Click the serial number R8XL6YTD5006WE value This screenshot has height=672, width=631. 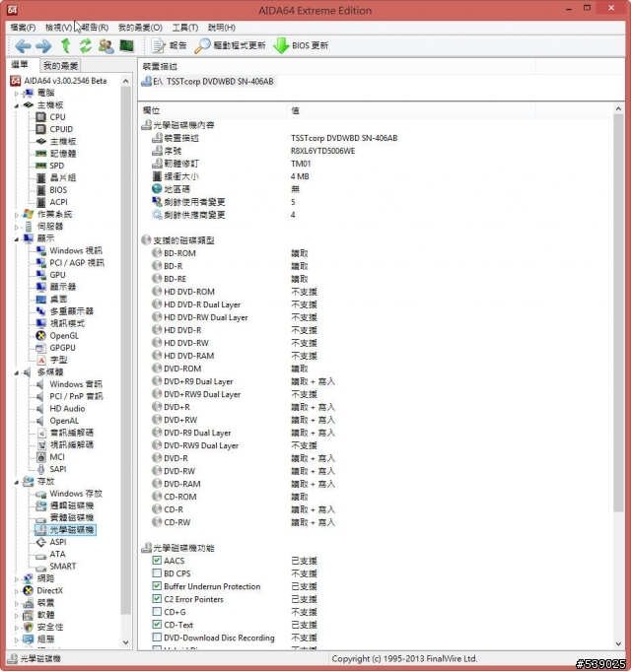pyautogui.click(x=323, y=151)
